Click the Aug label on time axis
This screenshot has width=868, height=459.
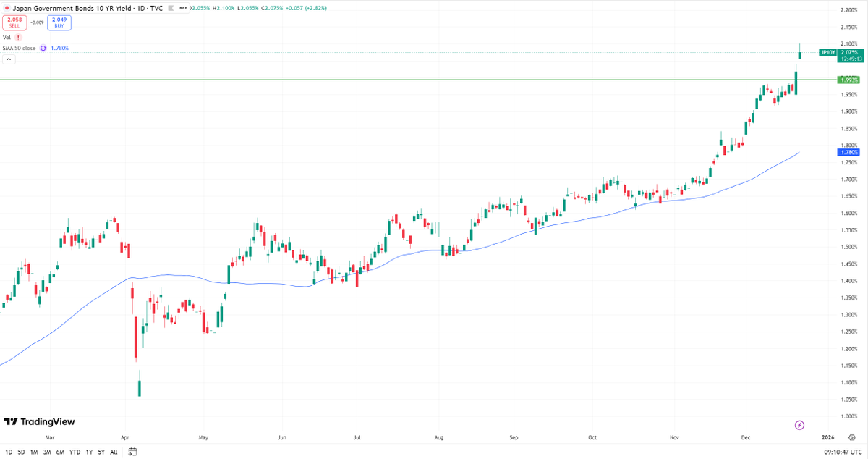tap(439, 437)
